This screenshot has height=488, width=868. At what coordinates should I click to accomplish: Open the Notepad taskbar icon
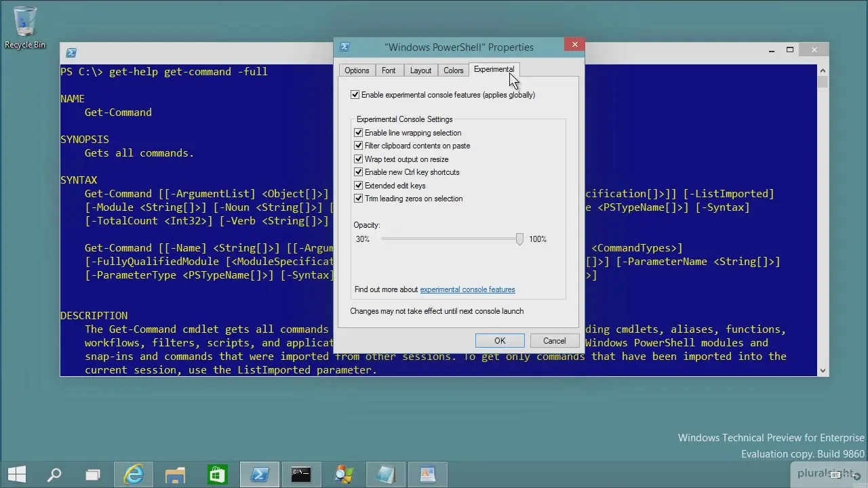pos(386,474)
